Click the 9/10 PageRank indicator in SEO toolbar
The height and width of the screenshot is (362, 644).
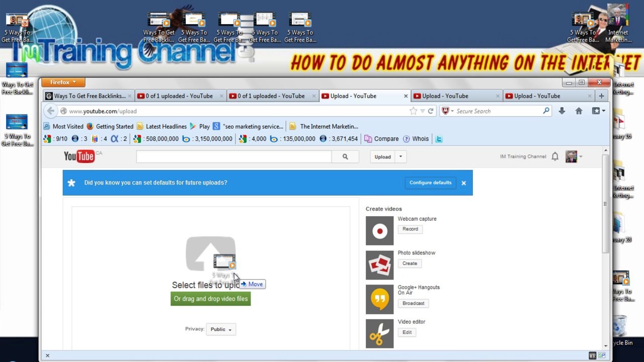[x=55, y=139]
